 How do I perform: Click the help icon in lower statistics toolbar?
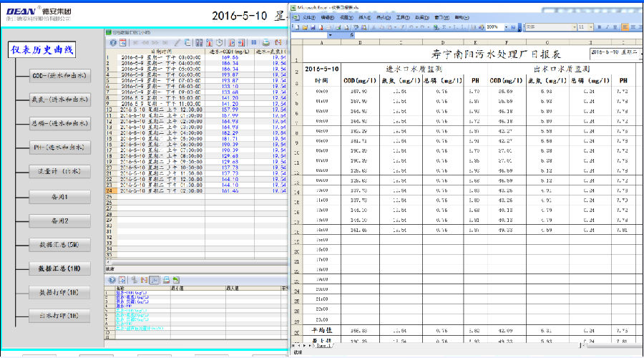112,280
